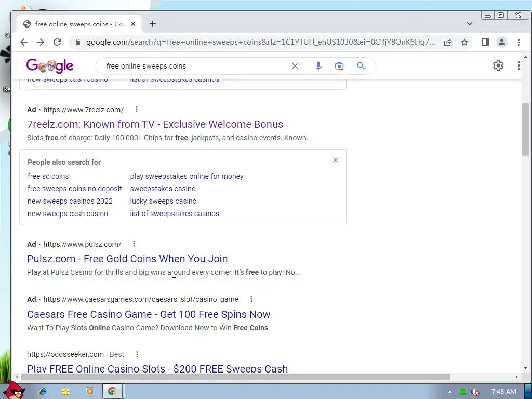Click the scroll down arrow
The image size is (532, 399).
[525, 367]
